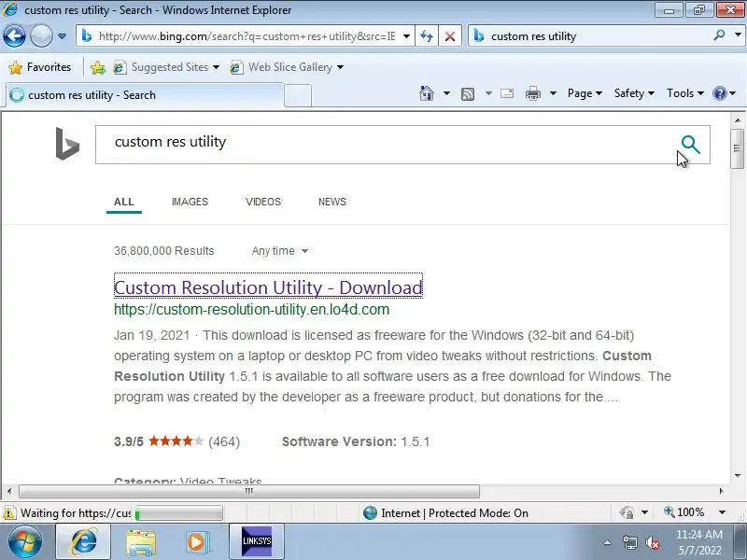Open the Safety menu
The width and height of the screenshot is (747, 560).
tap(634, 93)
